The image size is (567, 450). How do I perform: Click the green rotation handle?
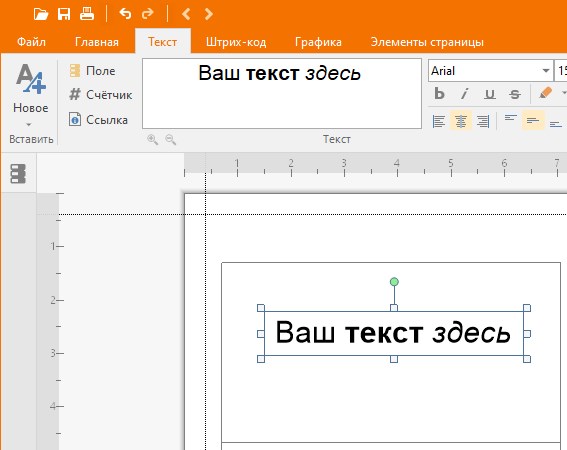[394, 281]
